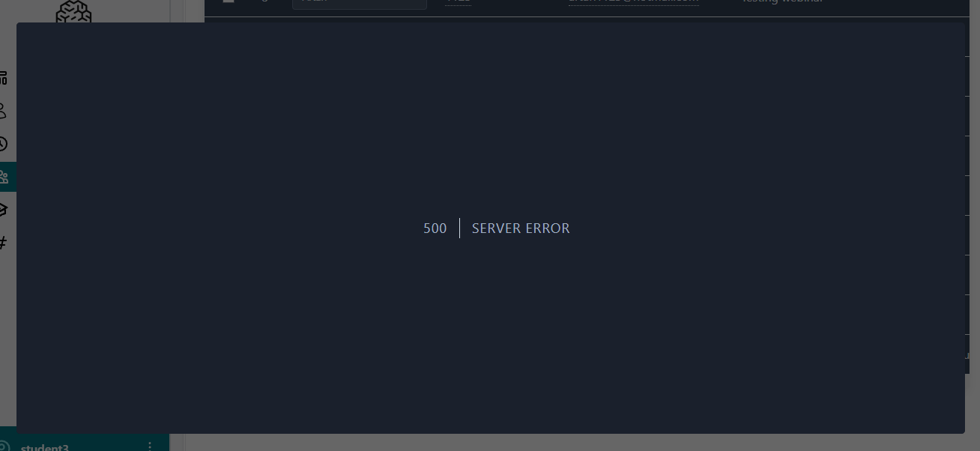980x451 pixels.
Task: Click the "500" error code
Action: pos(435,228)
